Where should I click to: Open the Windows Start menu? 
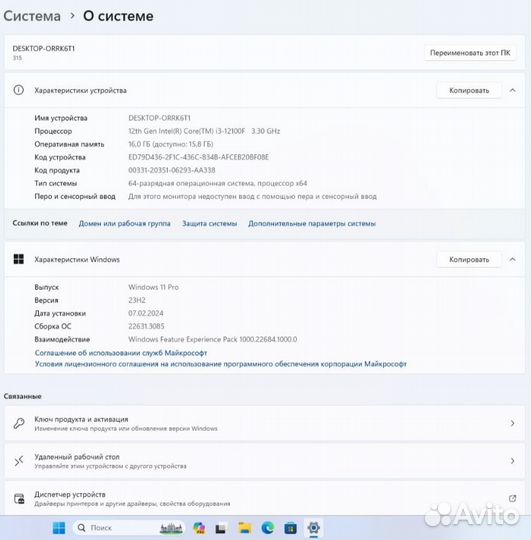(x=59, y=528)
